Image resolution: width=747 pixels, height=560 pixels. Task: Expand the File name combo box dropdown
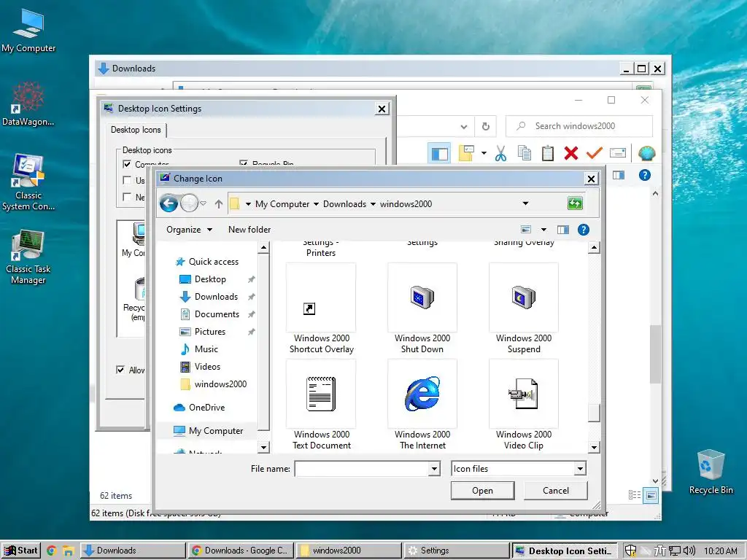434,469
